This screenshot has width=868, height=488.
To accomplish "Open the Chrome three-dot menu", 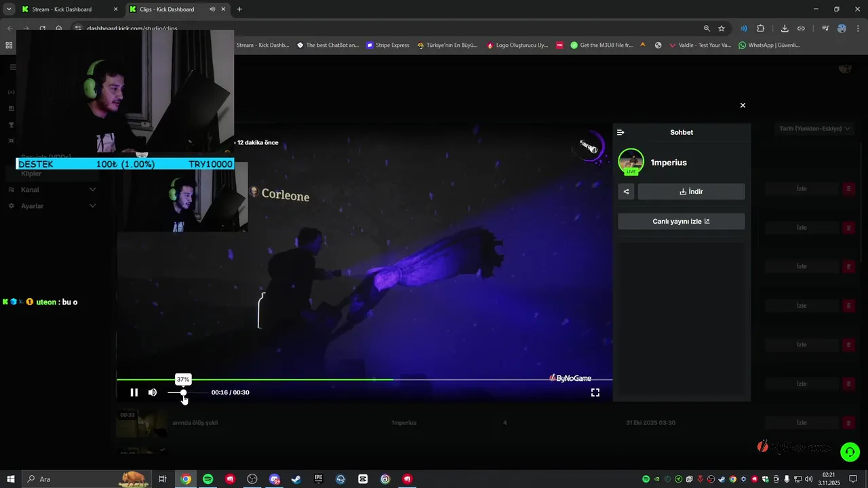I will [x=857, y=28].
